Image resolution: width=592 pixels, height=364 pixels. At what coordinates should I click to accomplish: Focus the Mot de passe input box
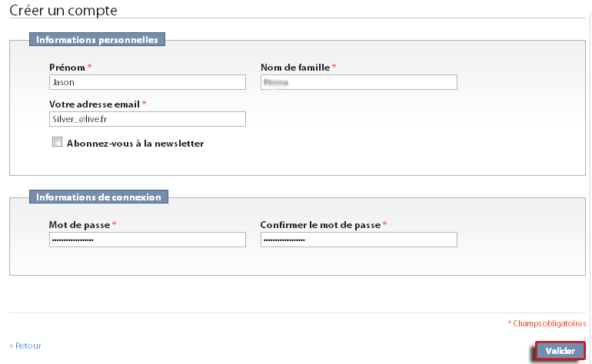pos(148,240)
